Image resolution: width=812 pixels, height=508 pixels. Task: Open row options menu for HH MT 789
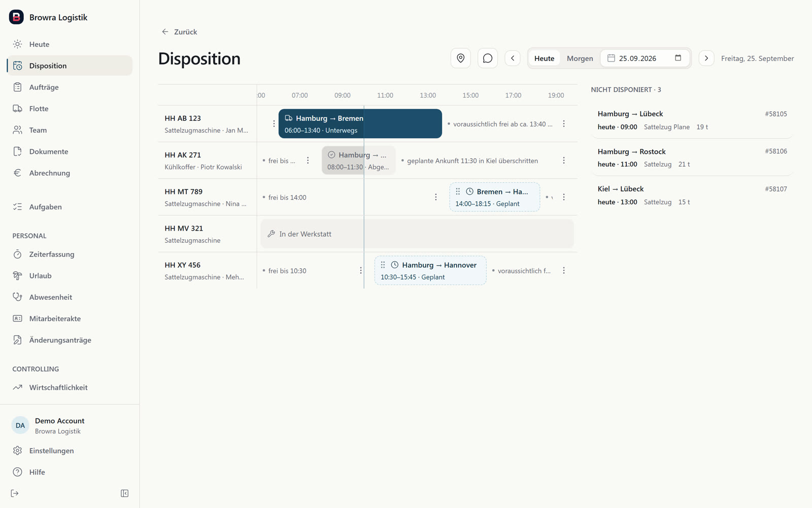click(x=563, y=197)
